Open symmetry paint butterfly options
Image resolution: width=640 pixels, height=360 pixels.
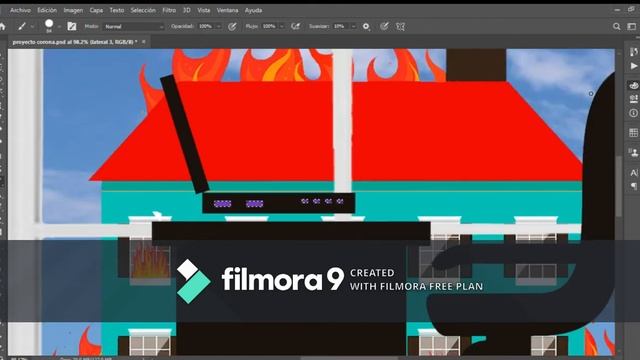coord(400,27)
